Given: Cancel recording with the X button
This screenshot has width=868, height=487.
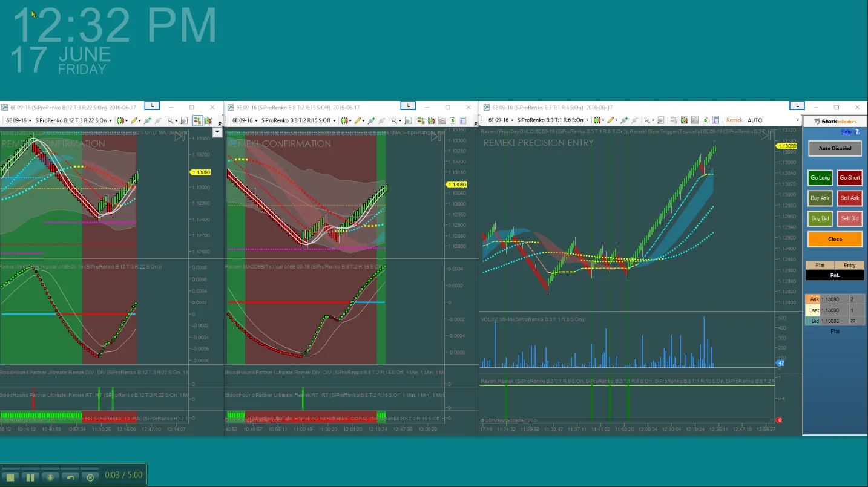Looking at the screenshot, I should [90, 477].
